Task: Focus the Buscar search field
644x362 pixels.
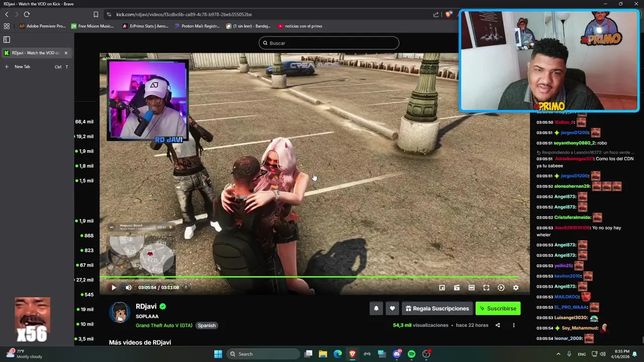Action: [x=329, y=43]
